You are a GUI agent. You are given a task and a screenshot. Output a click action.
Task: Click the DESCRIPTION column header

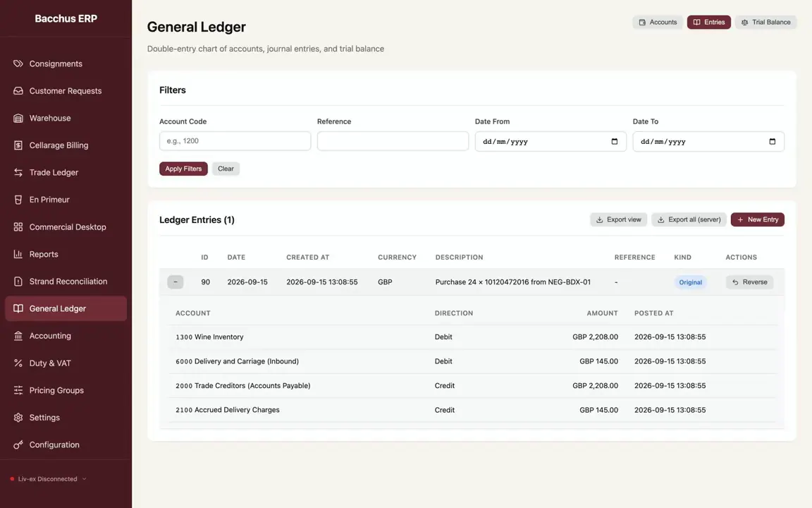tap(459, 257)
